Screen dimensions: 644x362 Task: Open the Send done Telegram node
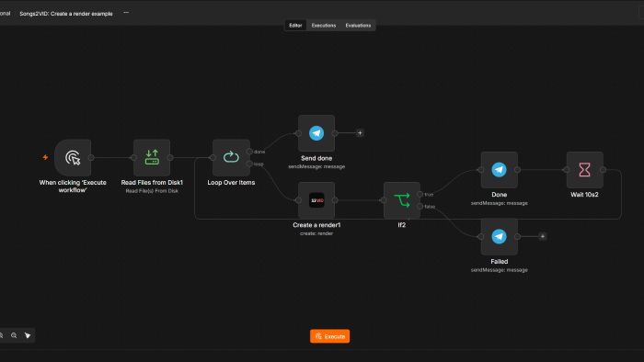(x=316, y=133)
